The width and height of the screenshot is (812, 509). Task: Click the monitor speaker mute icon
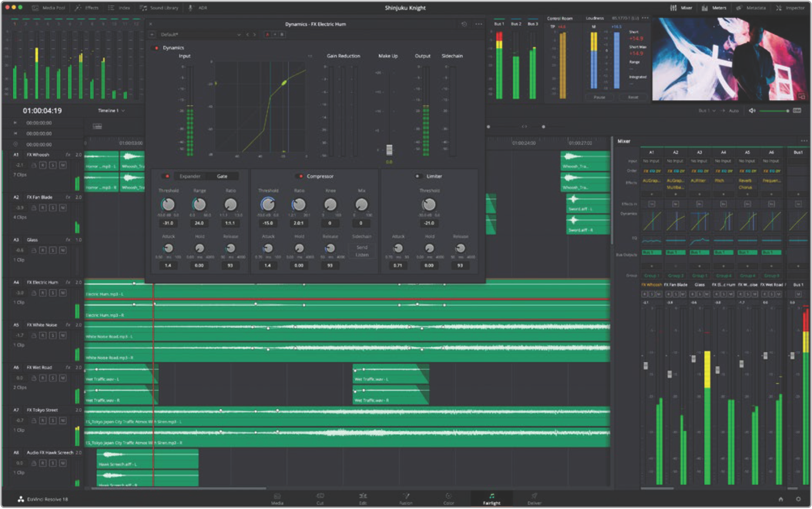point(752,111)
